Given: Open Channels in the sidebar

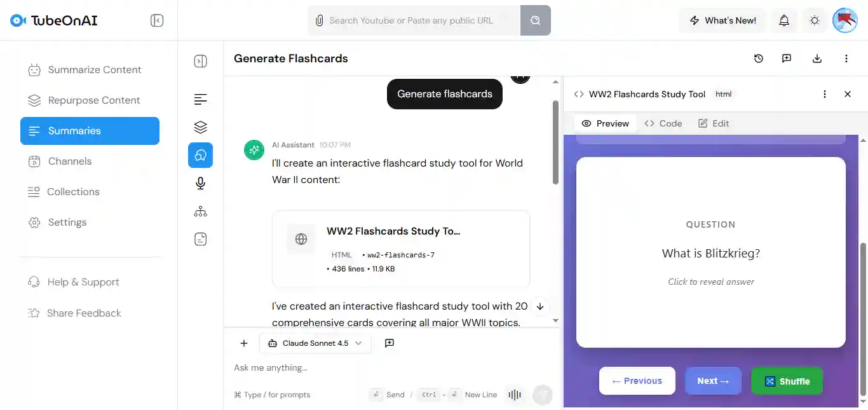Looking at the screenshot, I should pos(70,161).
